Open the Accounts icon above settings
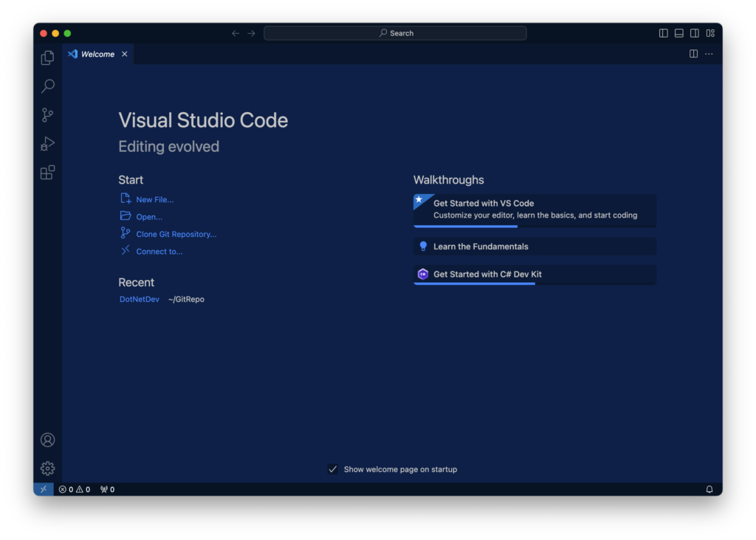The width and height of the screenshot is (756, 540). click(x=47, y=439)
